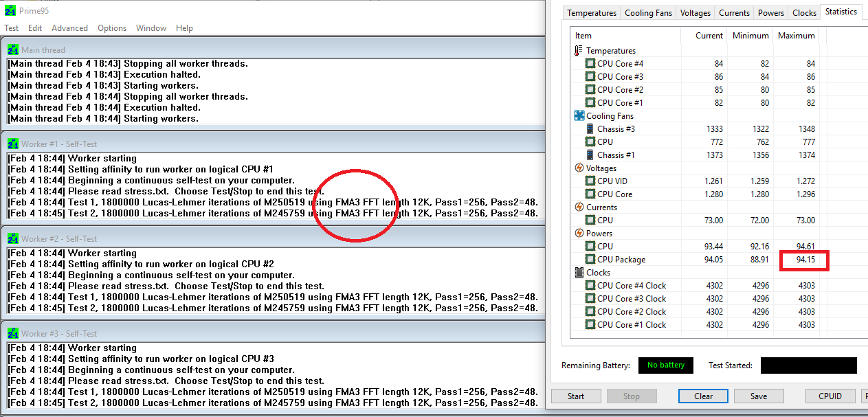Click the Chassis #3 fan icon

[x=590, y=128]
